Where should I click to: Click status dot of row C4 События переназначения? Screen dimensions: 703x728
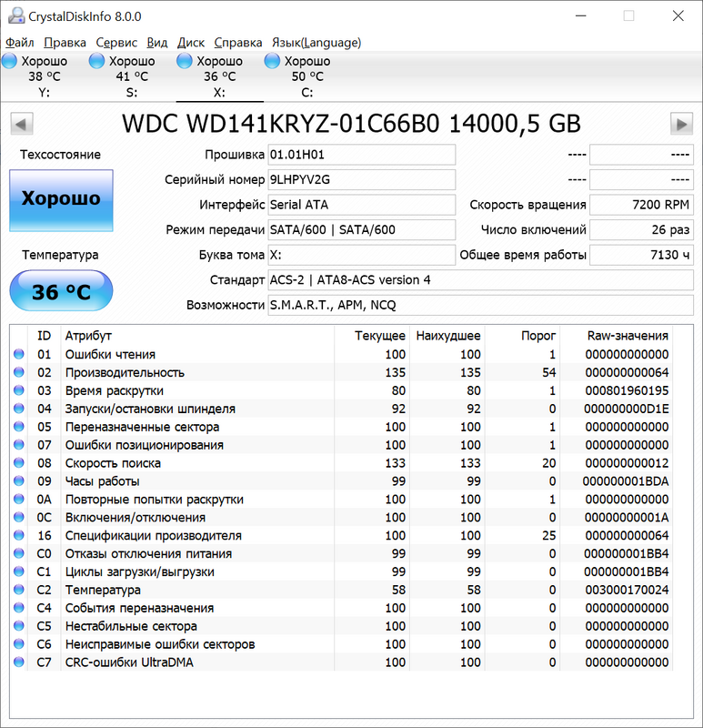[19, 608]
